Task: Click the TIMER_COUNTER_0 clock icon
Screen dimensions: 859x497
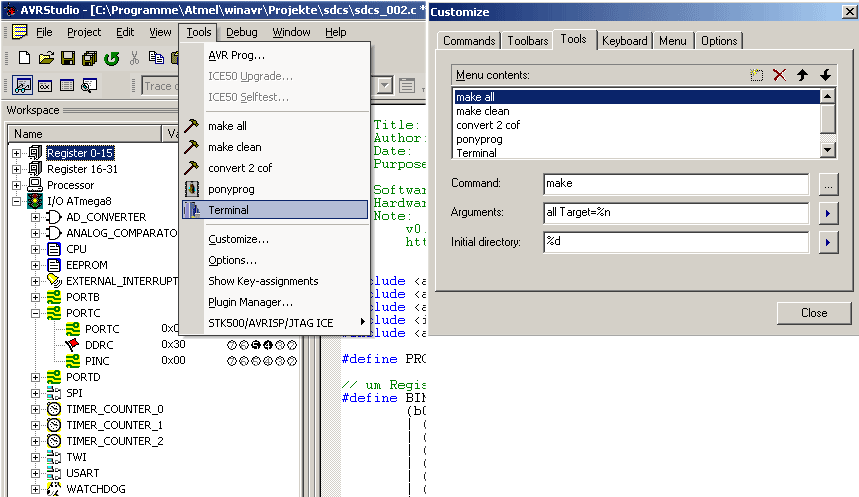Action: (54, 409)
